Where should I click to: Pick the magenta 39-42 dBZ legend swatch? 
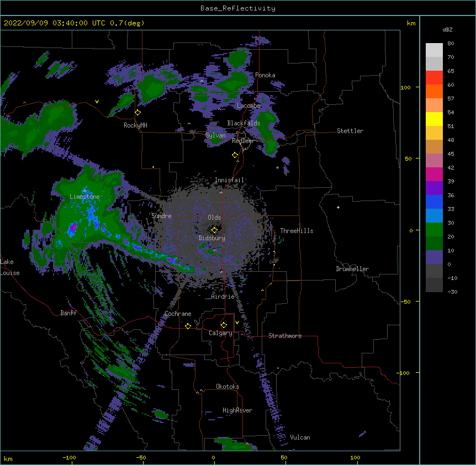click(x=434, y=174)
